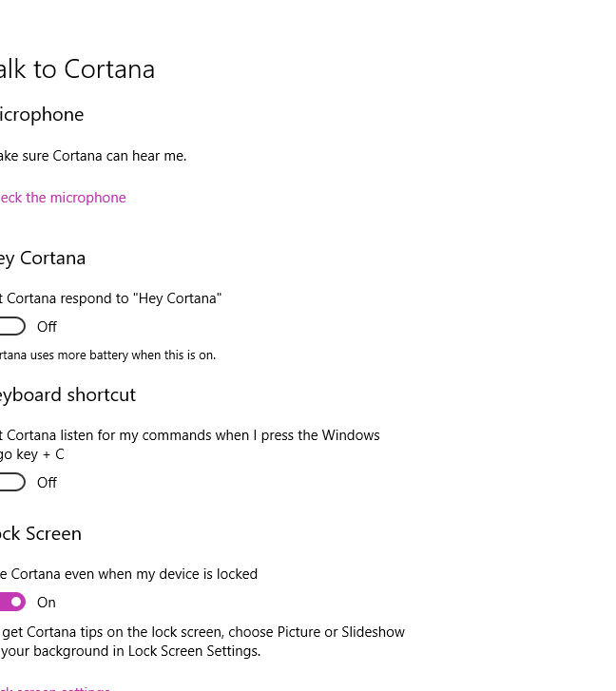Turn on the Windows key + C shortcut toggle
Image resolution: width=616 pixels, height=691 pixels.
pyautogui.click(x=12, y=482)
